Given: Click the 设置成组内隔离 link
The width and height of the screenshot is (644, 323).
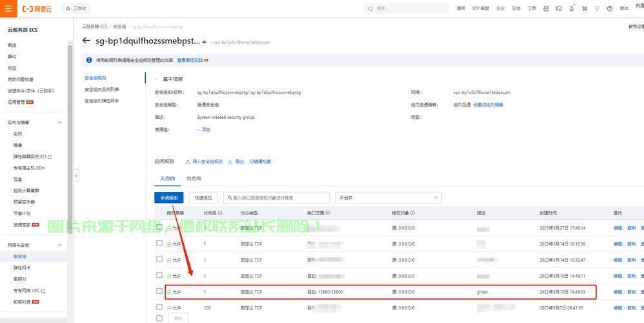Looking at the screenshot, I should coord(488,105).
